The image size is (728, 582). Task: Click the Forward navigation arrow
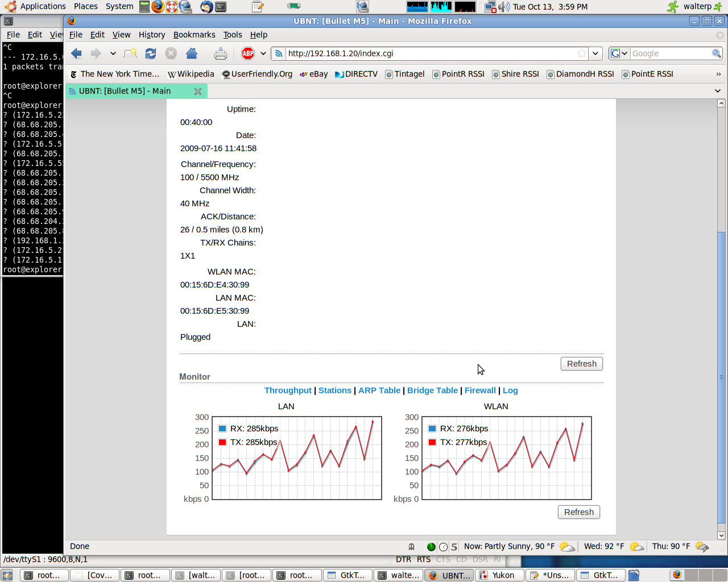[x=96, y=53]
